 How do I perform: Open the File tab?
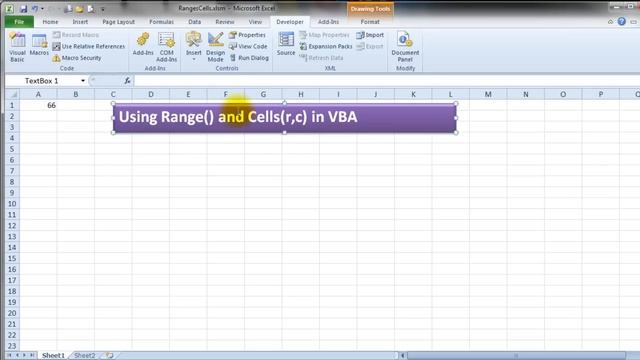point(19,22)
